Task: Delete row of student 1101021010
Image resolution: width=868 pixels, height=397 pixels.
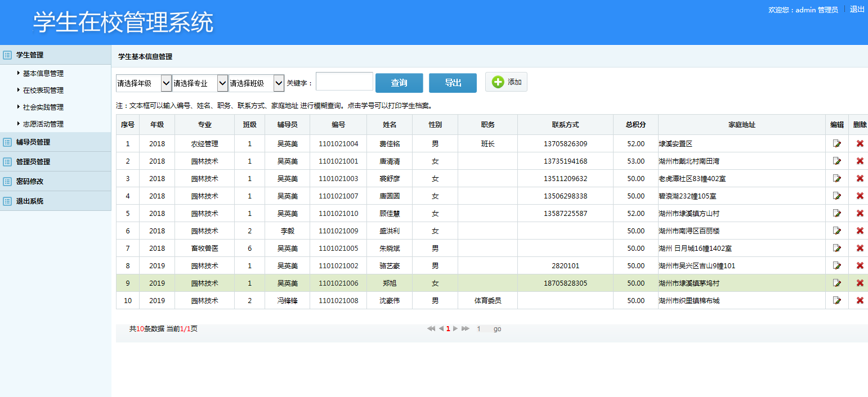Action: [x=860, y=214]
